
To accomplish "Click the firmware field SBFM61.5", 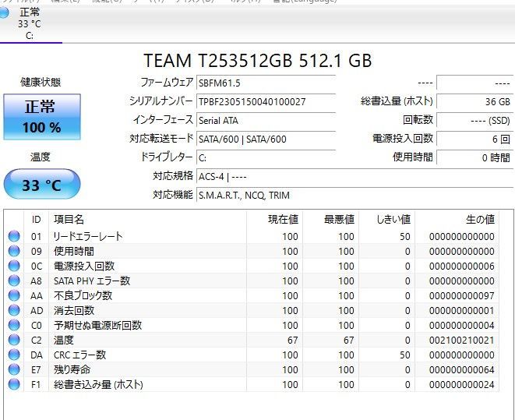I will click(x=266, y=83).
